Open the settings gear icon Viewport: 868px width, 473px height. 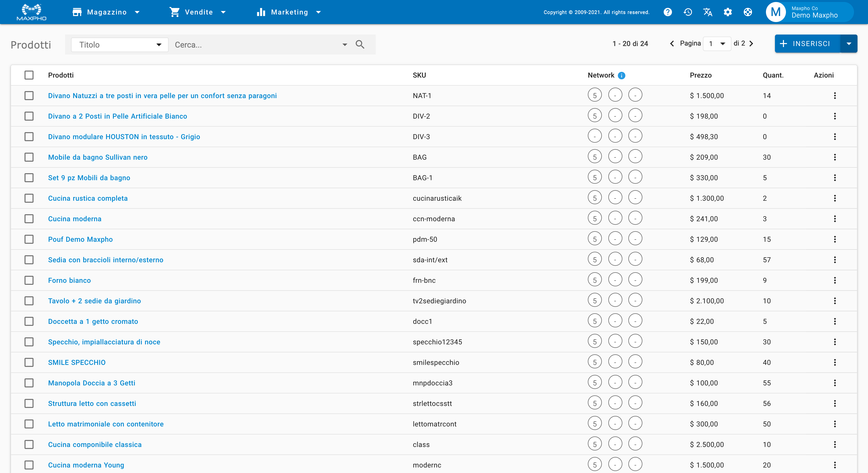[x=728, y=12]
